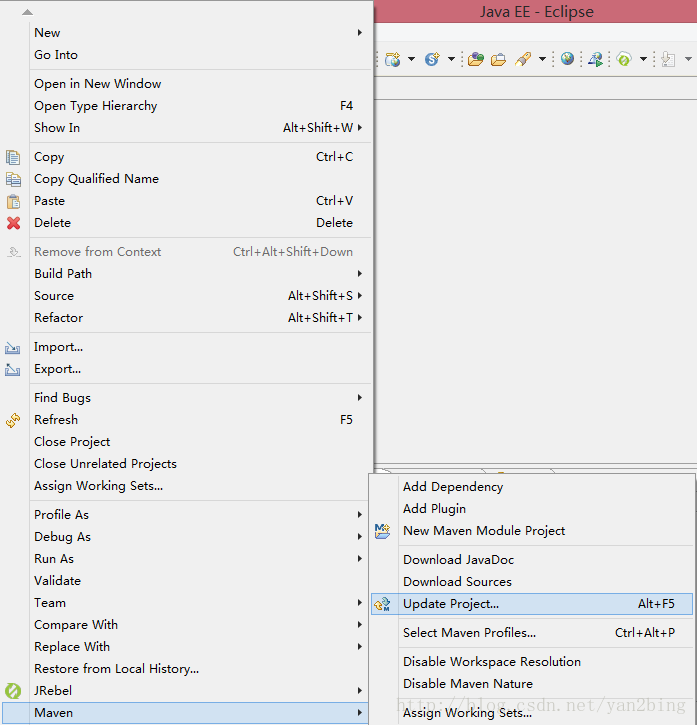Open dropdown beside Search flashlight icon
697x725 pixels.
(543, 59)
